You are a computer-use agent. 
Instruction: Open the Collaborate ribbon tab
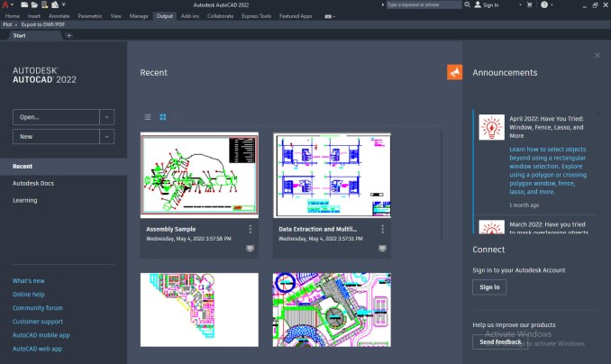coord(220,16)
